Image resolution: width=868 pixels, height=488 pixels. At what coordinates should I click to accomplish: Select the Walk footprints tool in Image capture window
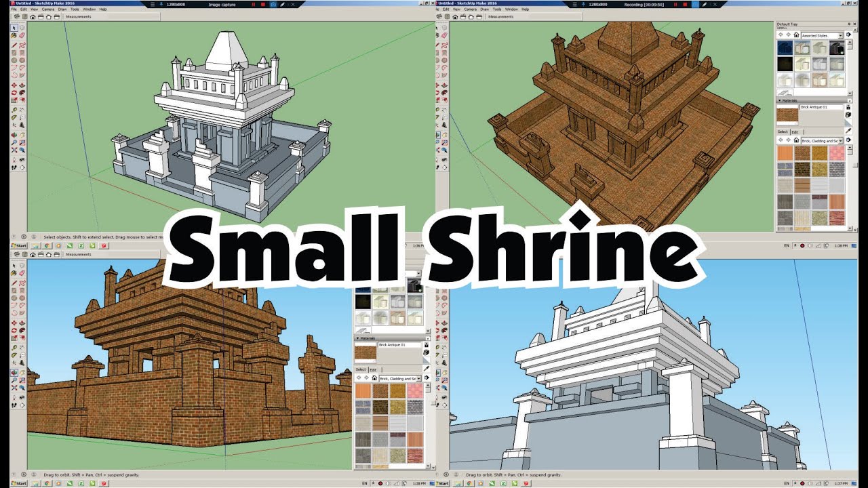coord(14,167)
